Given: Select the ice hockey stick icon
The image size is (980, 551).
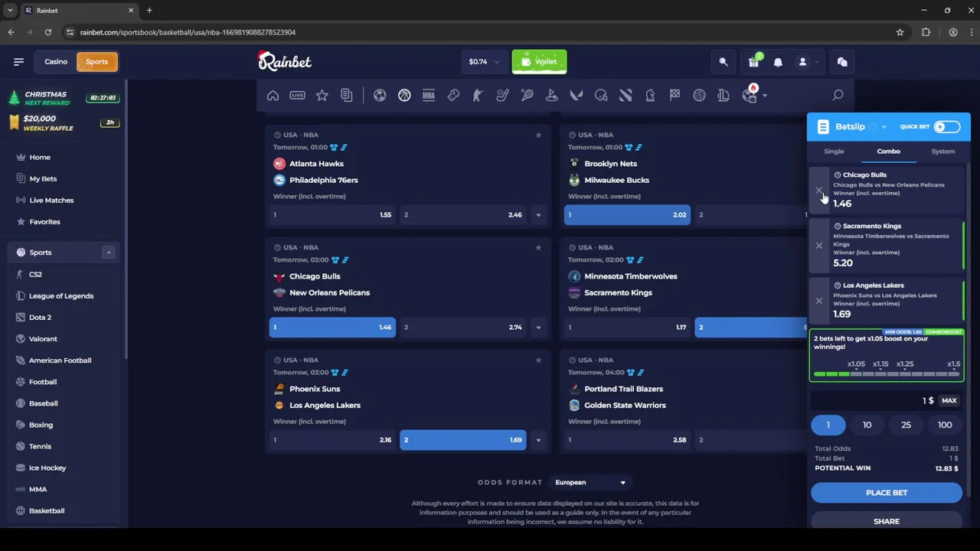Looking at the screenshot, I should pyautogui.click(x=502, y=96).
